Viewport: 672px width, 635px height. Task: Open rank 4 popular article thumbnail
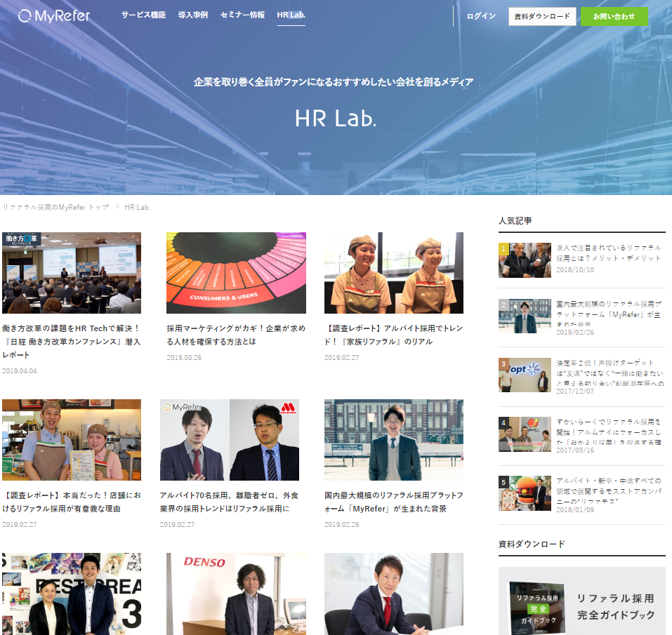(x=525, y=434)
